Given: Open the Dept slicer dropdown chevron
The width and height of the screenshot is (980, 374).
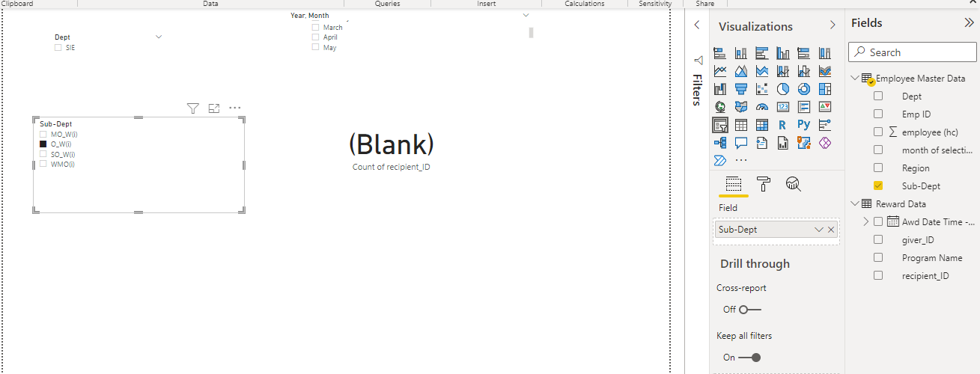Looking at the screenshot, I should coord(158,37).
